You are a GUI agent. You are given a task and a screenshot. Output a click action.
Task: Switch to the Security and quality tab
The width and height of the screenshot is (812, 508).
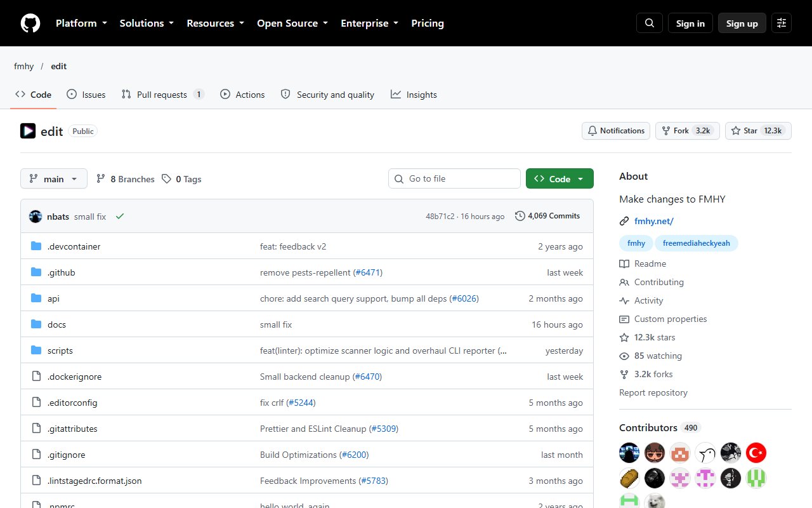point(327,95)
